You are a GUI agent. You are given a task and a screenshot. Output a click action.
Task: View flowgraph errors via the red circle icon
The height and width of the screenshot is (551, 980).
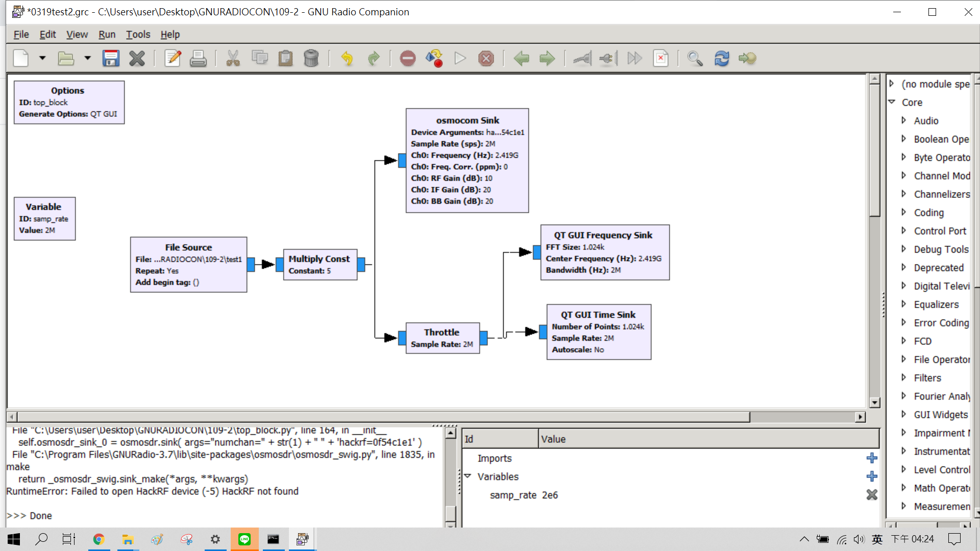coord(407,58)
